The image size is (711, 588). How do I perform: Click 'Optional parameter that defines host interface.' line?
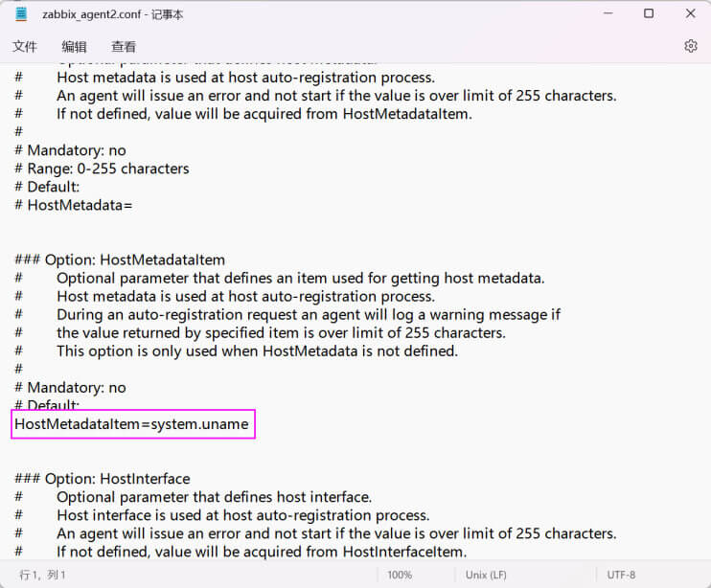point(214,497)
